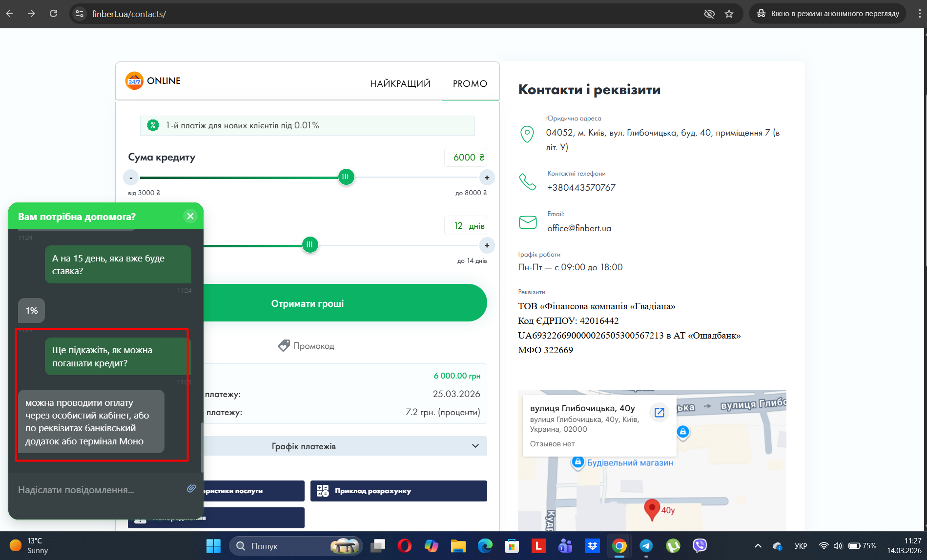927x560 pixels.
Task: Bookmark this page with the star
Action: 729,14
